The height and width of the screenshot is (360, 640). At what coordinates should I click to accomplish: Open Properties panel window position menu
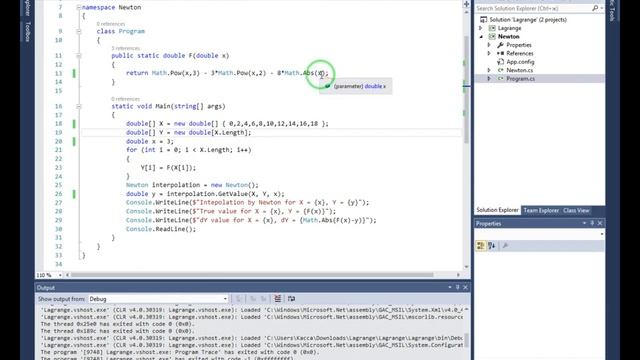[x=584, y=223]
